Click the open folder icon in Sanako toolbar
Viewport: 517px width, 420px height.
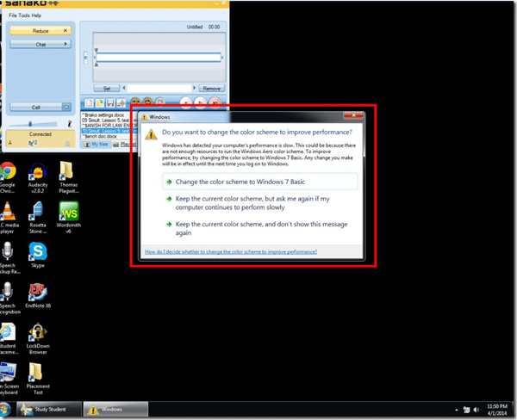(x=99, y=102)
